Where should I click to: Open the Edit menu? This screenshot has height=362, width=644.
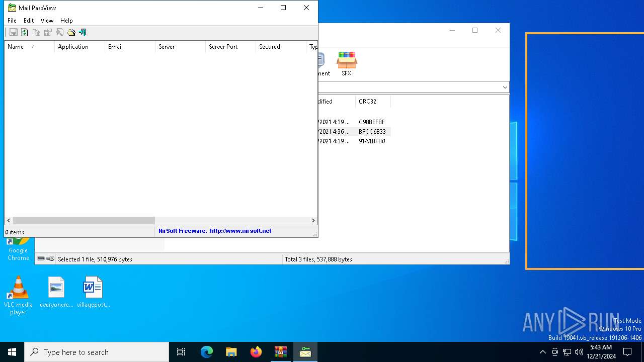coord(29,21)
